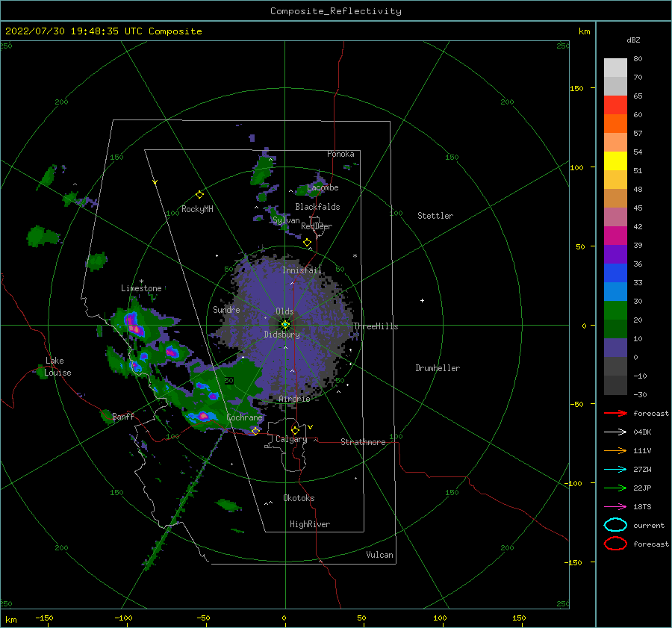The image size is (672, 628).
Task: Select the 54 dBZ yellow color swatch
Action: click(x=615, y=161)
